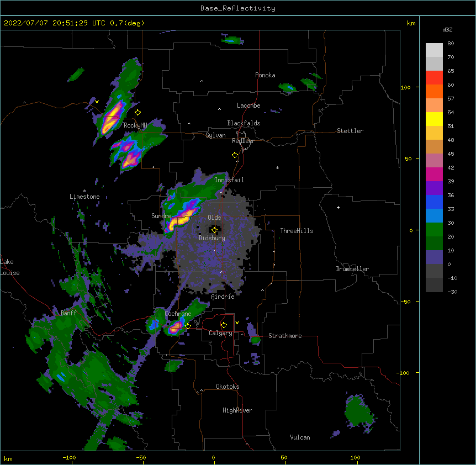Click the Calgary city label
This screenshot has width=476, height=465.
pyautogui.click(x=220, y=333)
